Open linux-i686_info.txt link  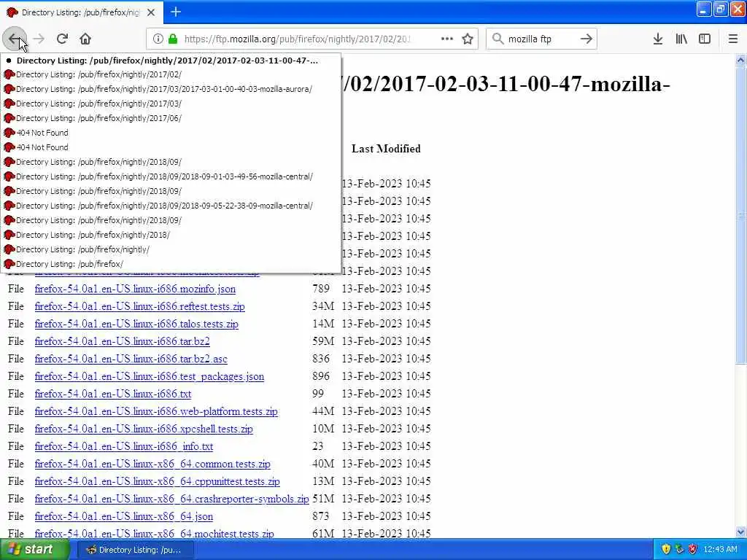(124, 447)
